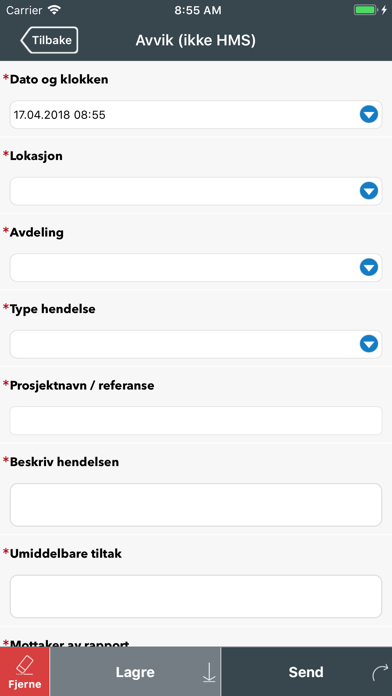This screenshot has height=696, width=392.
Task: Focus the Umiddelbare tiltak text area
Action: pyautogui.click(x=196, y=597)
